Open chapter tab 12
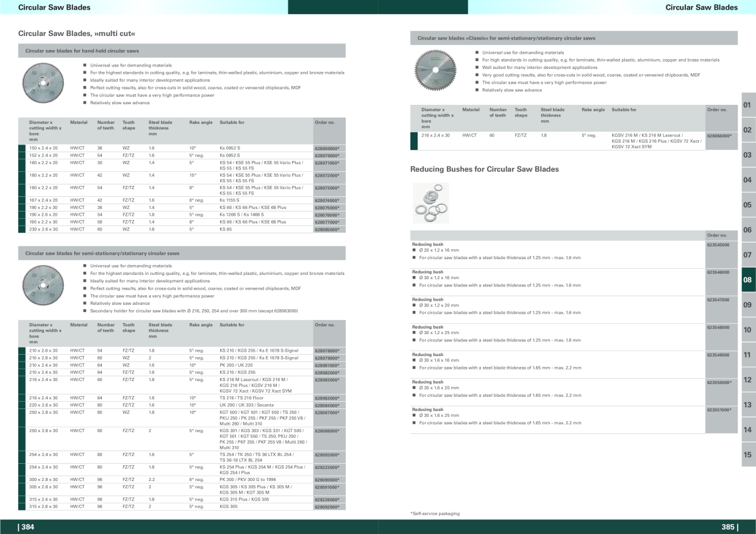 (748, 380)
